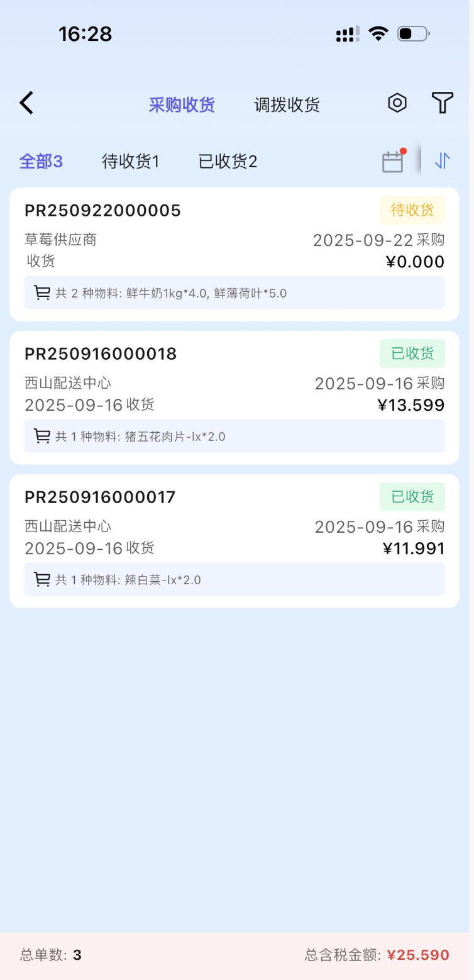Tap the 待收货 status badge

pos(412,210)
